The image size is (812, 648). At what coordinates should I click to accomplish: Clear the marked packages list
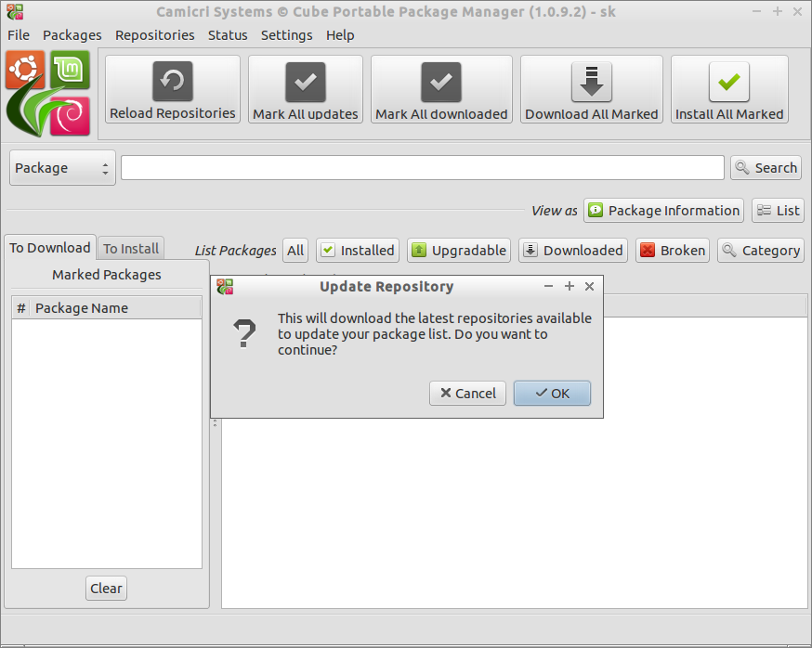106,588
